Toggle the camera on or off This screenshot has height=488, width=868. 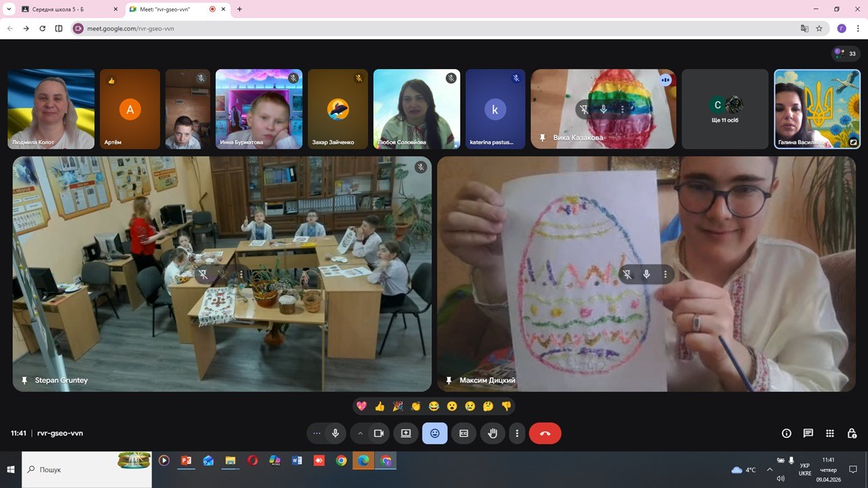tap(379, 433)
